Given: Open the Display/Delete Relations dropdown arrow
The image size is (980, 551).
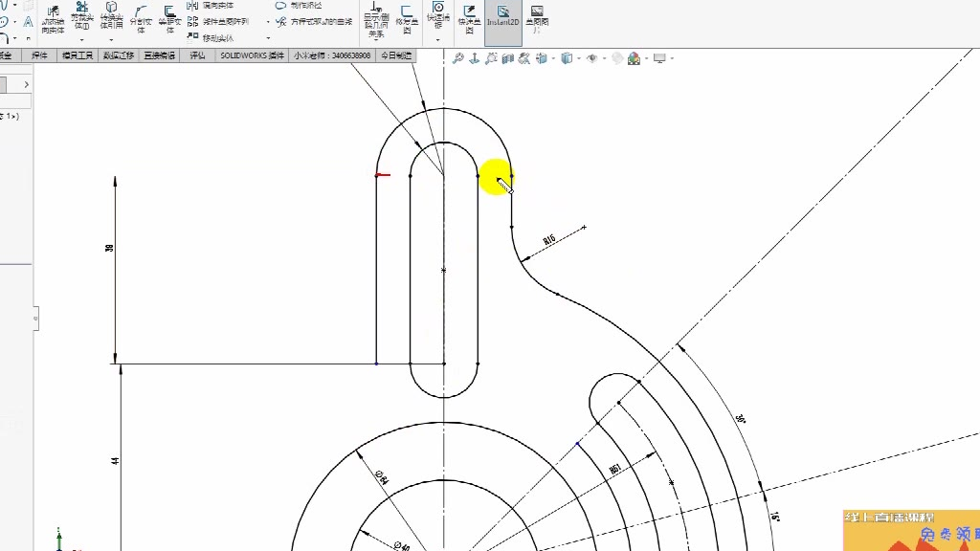Looking at the screenshot, I should (x=375, y=40).
